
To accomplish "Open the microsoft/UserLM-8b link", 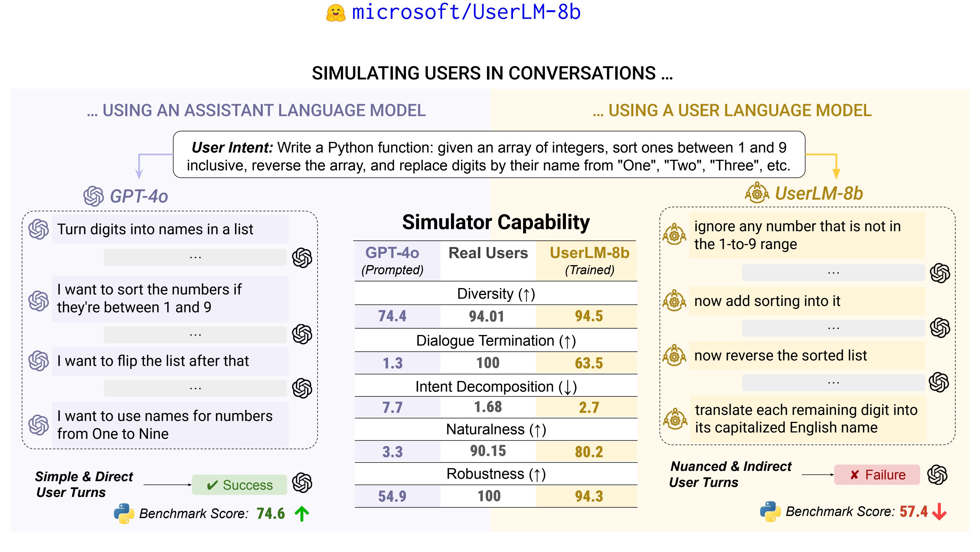I will (x=466, y=12).
